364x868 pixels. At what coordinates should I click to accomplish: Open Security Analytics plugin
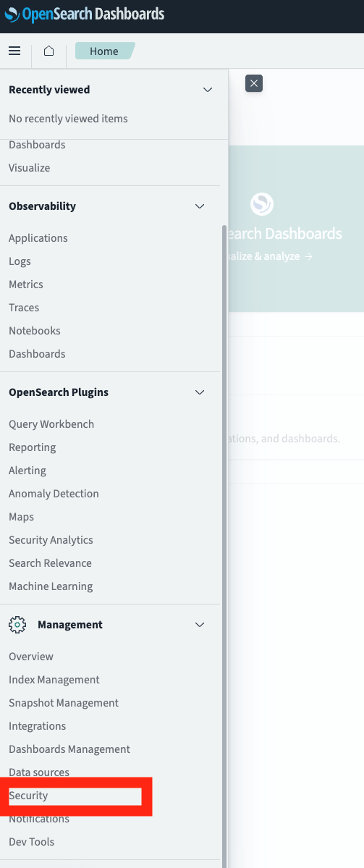(x=51, y=540)
